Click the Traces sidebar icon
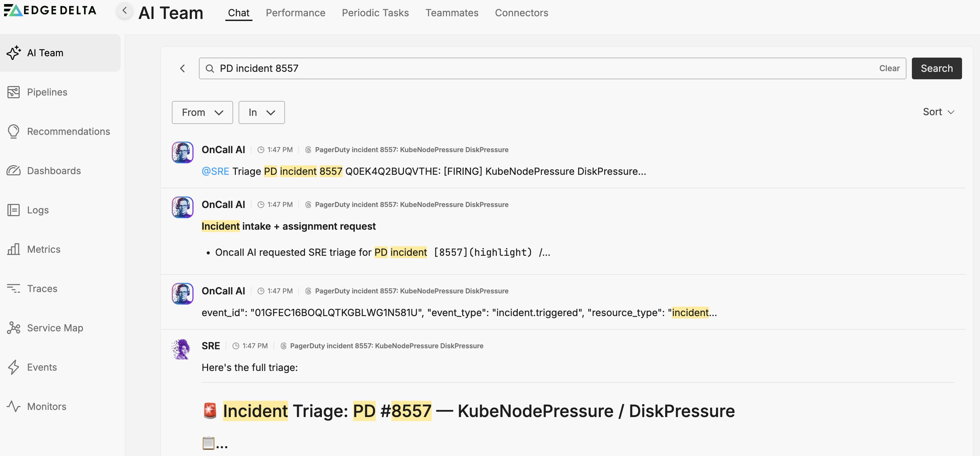This screenshot has width=980, height=456. tap(13, 288)
